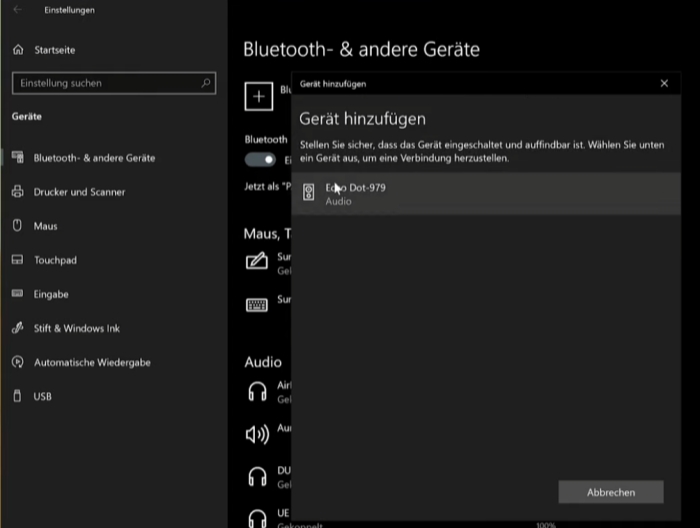Click the Bluetooth devices sidebar icon
The height and width of the screenshot is (528, 700).
click(x=17, y=157)
